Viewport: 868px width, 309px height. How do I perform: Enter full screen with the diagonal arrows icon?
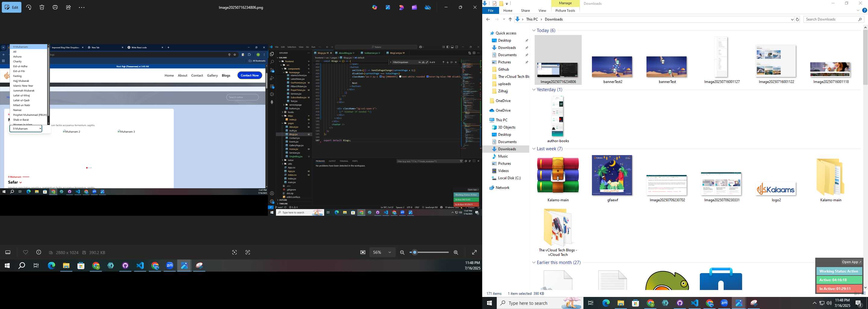click(474, 252)
